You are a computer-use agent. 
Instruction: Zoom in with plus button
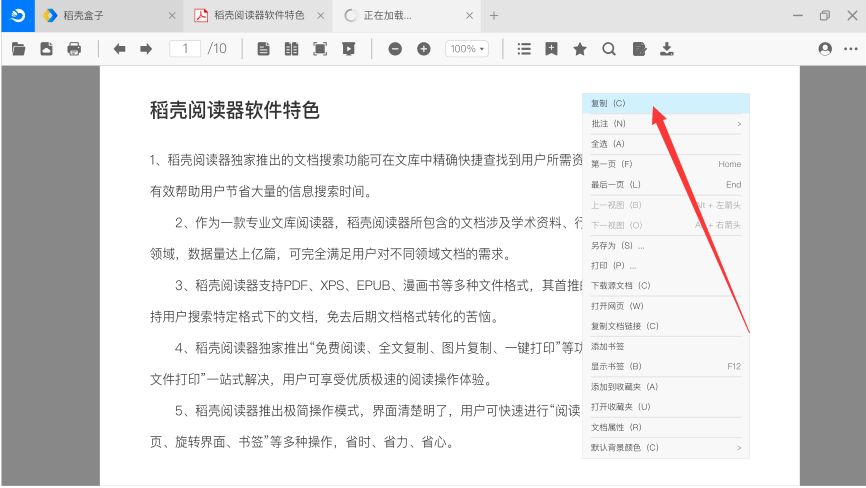[424, 49]
